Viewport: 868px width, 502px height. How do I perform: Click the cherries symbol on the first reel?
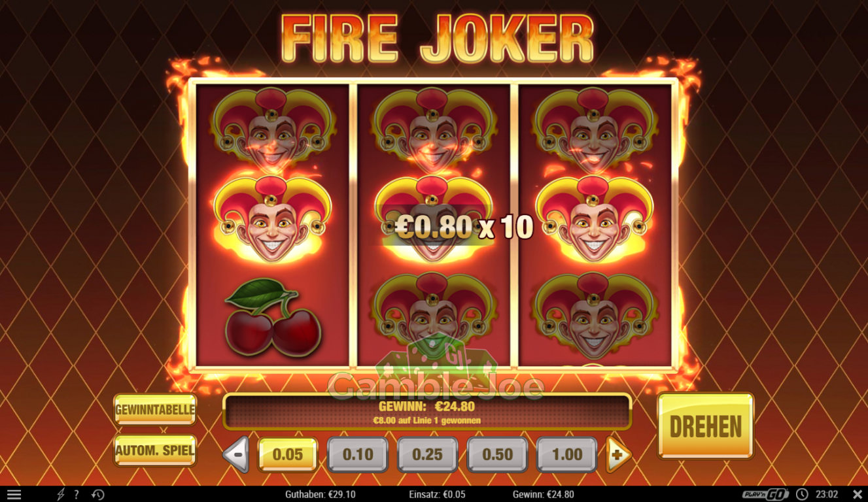click(x=272, y=318)
